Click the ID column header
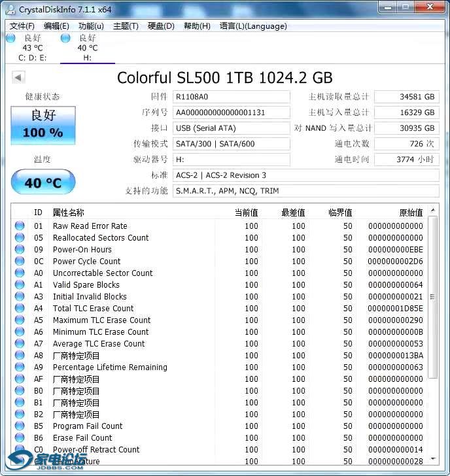This screenshot has height=476, width=450. click(38, 212)
